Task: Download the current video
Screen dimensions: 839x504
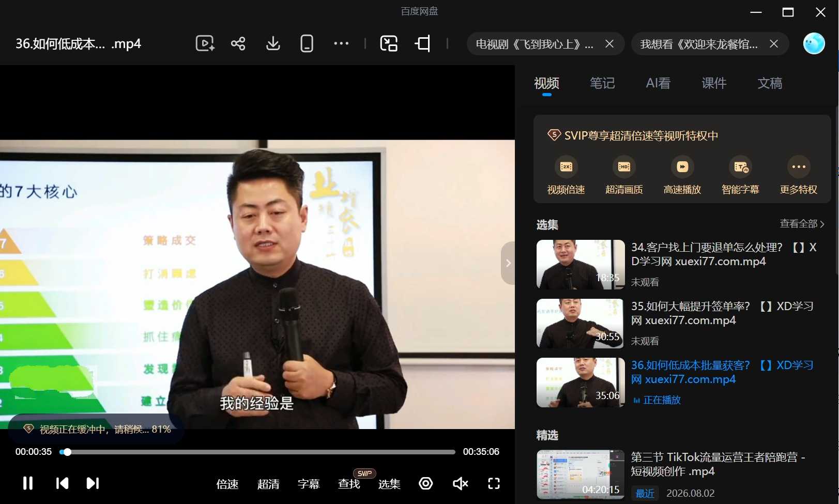Action: [273, 43]
